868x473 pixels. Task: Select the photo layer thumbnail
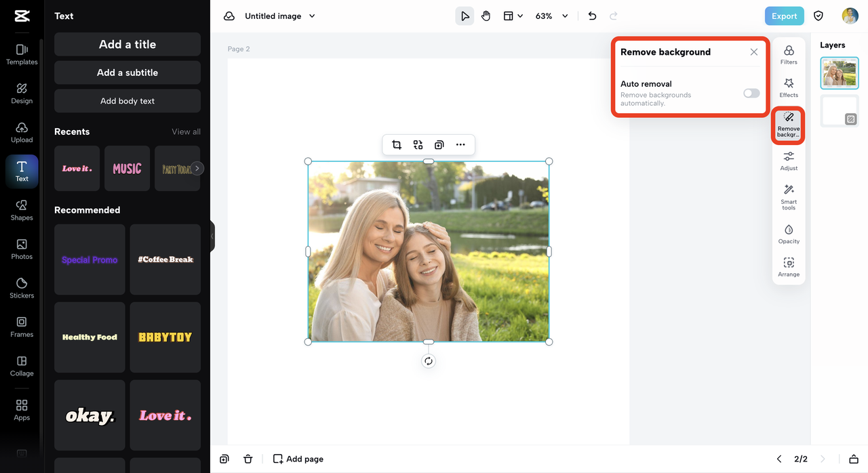[840, 73]
